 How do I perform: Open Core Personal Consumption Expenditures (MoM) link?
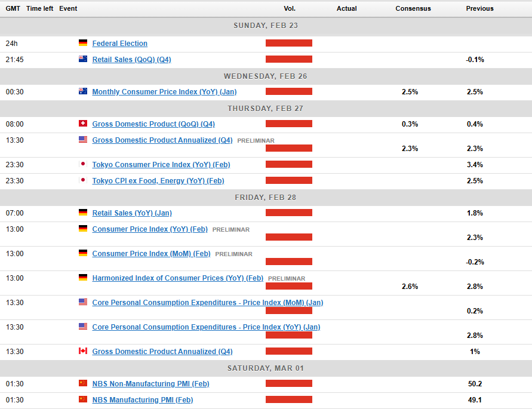[207, 303]
